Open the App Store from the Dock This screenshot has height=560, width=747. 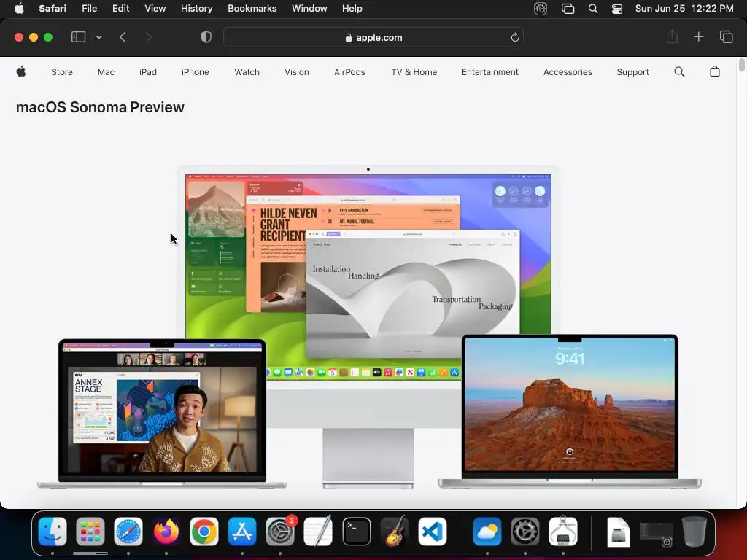coord(242,531)
